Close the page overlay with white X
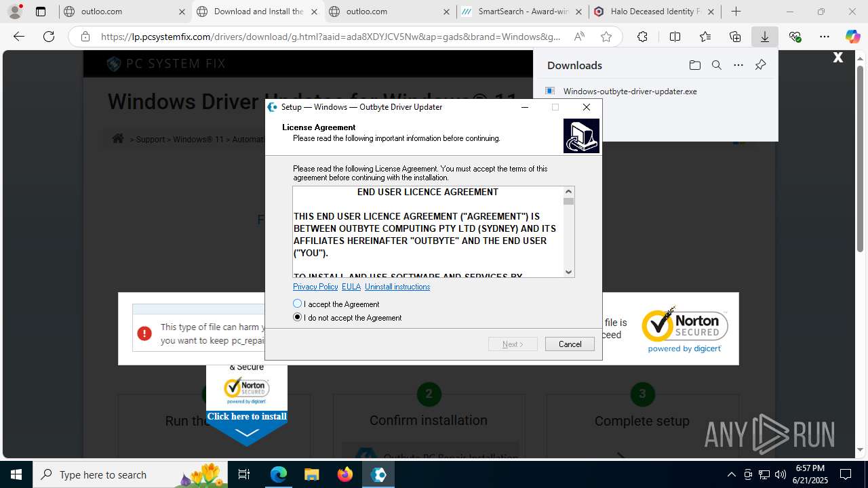This screenshot has height=488, width=868. pyautogui.click(x=838, y=58)
